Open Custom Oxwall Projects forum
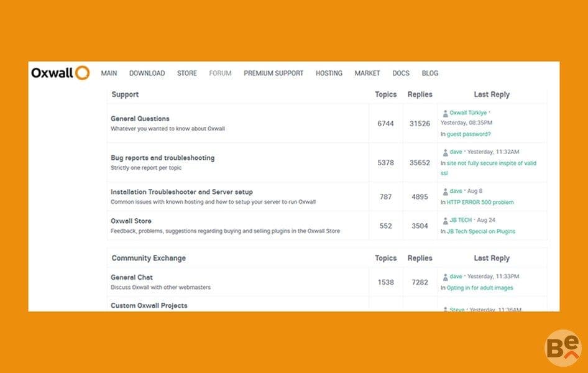This screenshot has width=588, height=373. [149, 305]
